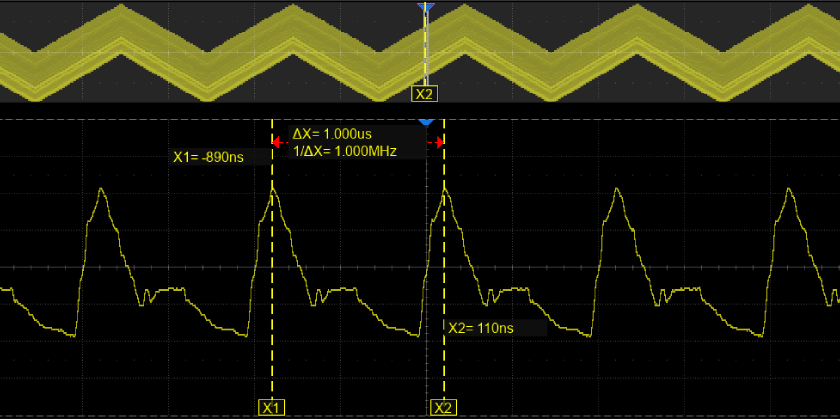Click the leftmost waveform peak in the main window
The height and width of the screenshot is (420, 840).
point(101,190)
